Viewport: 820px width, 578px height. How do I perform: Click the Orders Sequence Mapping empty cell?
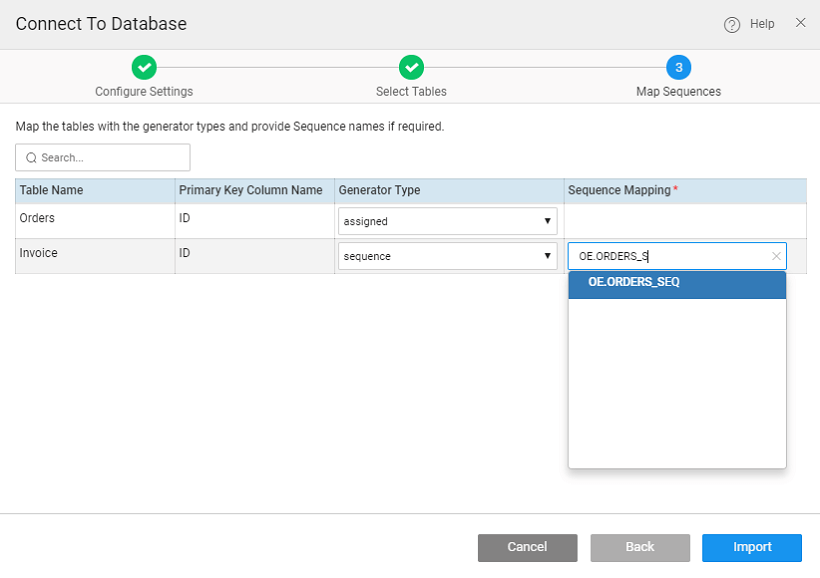tap(685, 221)
